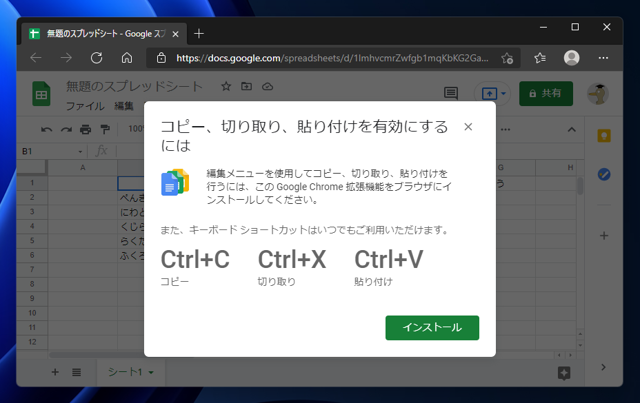Select the 無題のスプレッドシート browser tab
The image size is (640, 403).
(102, 34)
